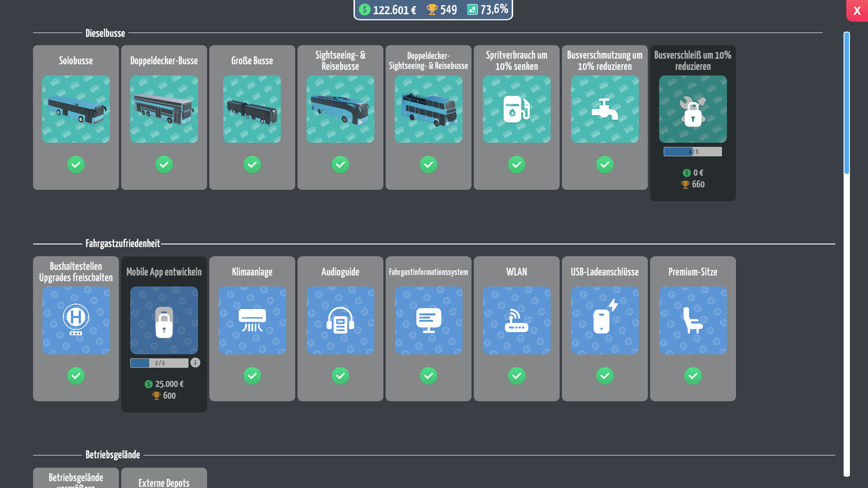Select the Doppeldecker-Busse bus image
This screenshot has height=488, width=868.
164,109
